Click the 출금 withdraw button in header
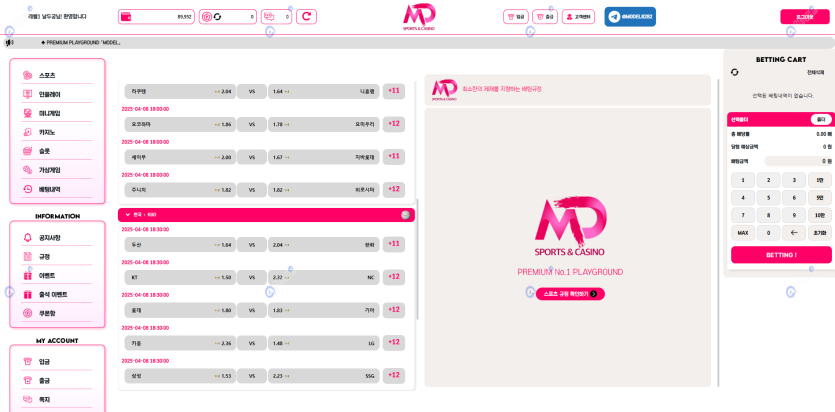 point(545,17)
